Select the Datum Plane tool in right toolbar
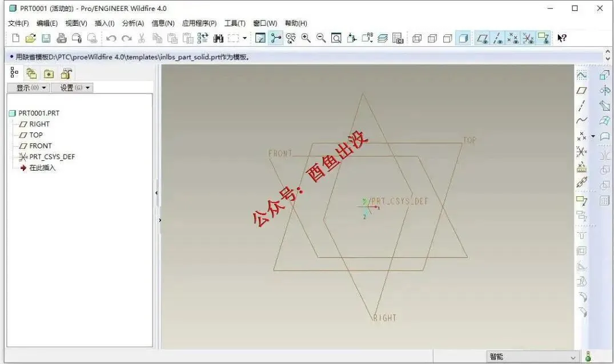 click(581, 90)
